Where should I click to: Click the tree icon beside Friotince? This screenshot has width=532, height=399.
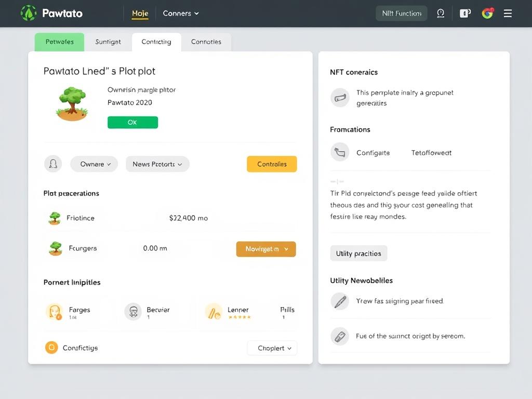[x=55, y=218]
